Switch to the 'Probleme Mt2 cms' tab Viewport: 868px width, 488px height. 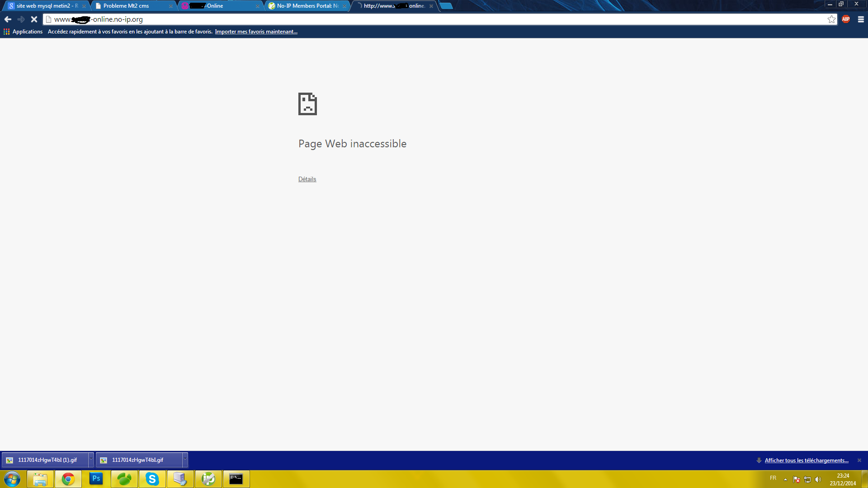click(134, 6)
